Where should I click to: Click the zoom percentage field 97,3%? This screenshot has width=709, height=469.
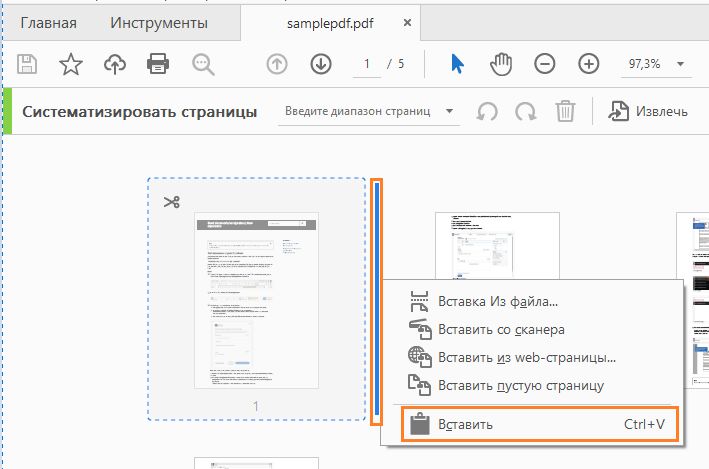[x=644, y=64]
